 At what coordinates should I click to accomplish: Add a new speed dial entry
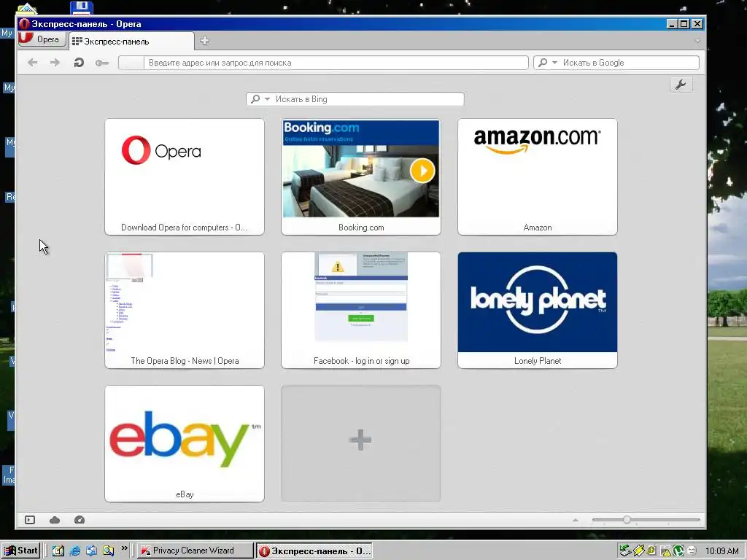(361, 443)
